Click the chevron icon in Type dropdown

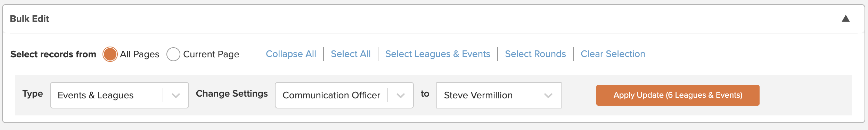click(176, 95)
